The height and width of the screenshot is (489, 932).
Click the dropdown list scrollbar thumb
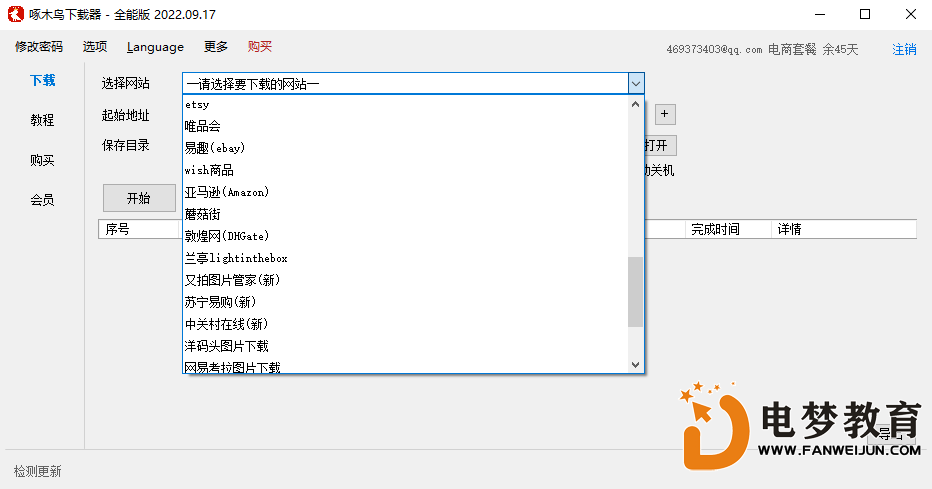coord(635,292)
